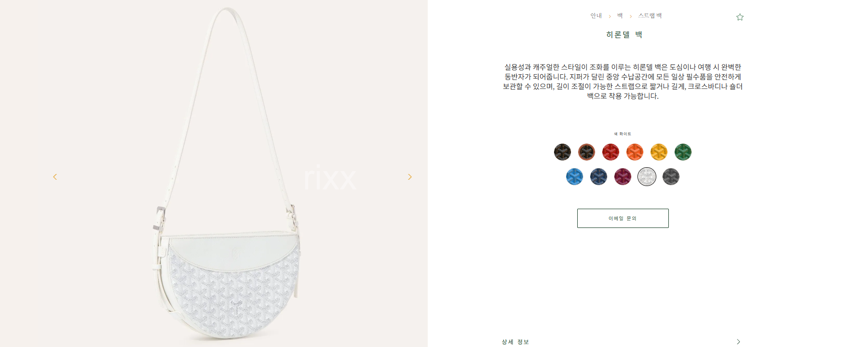Choose the burgundy color swatch
Screen dimensions: 868x347
point(623,177)
